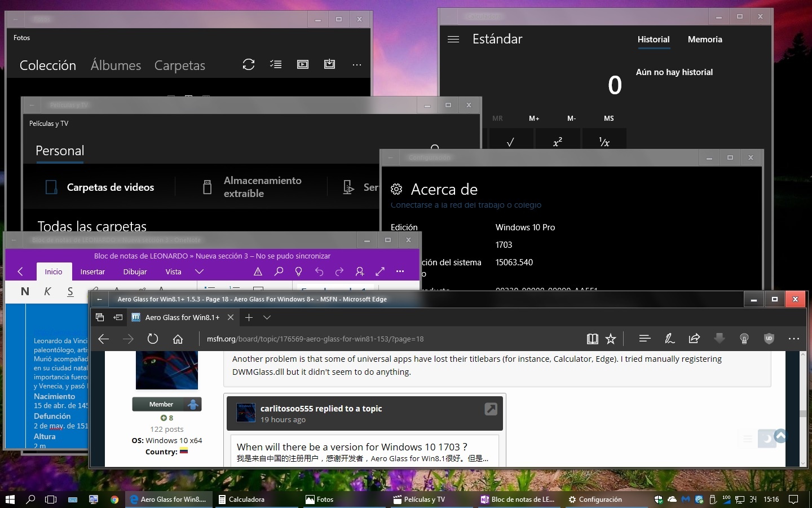This screenshot has height=508, width=812.
Task: Click the x squared key in Calculadora
Action: coord(557,141)
